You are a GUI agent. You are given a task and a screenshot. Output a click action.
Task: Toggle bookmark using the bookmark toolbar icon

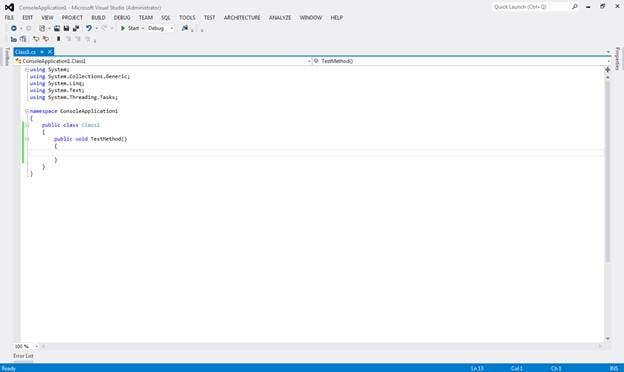click(58, 39)
